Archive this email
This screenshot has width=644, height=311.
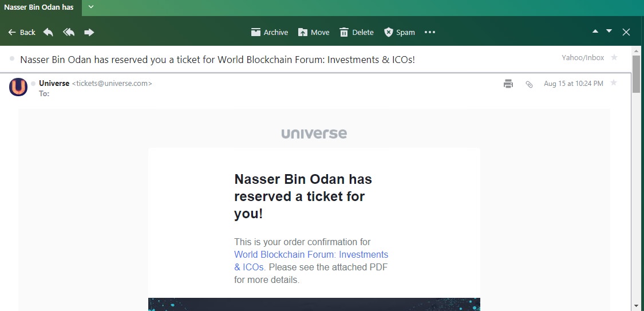coord(270,32)
